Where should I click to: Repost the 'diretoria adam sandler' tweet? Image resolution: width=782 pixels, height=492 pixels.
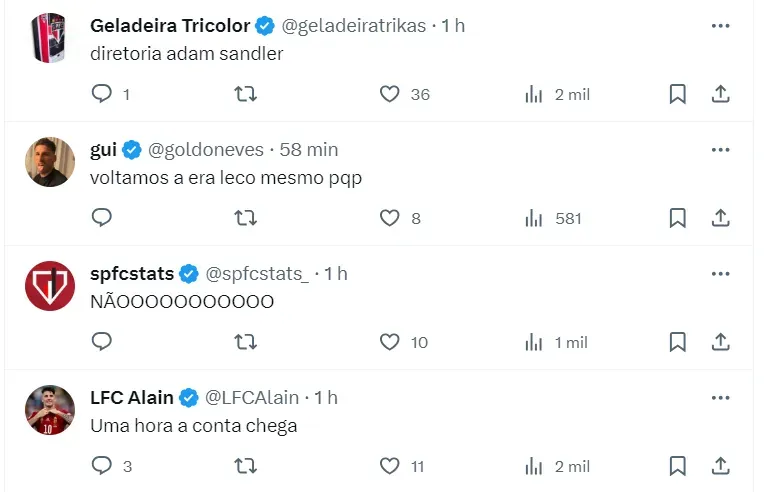[245, 94]
